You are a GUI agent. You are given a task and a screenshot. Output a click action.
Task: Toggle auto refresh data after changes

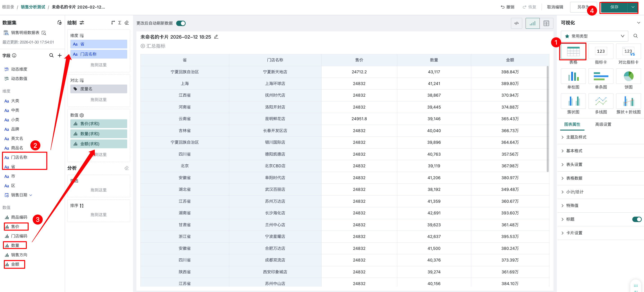(x=181, y=23)
